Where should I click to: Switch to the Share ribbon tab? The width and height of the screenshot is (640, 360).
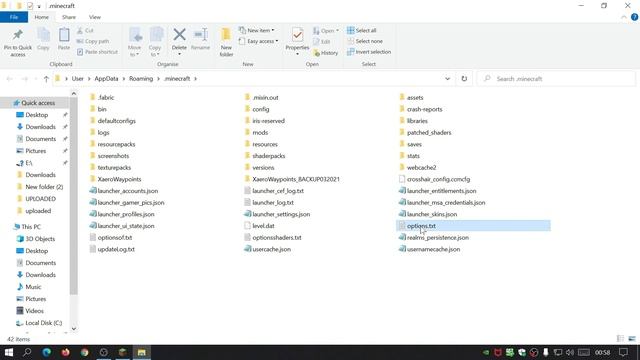[69, 17]
